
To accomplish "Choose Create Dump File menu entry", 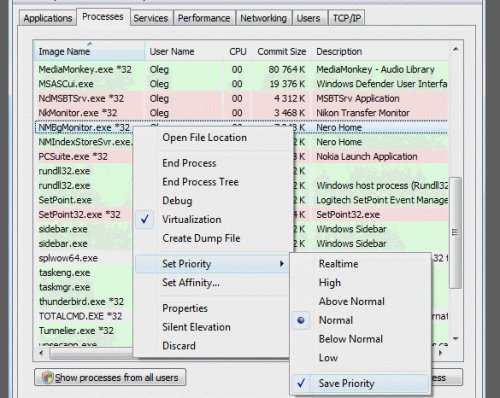I will click(212, 238).
